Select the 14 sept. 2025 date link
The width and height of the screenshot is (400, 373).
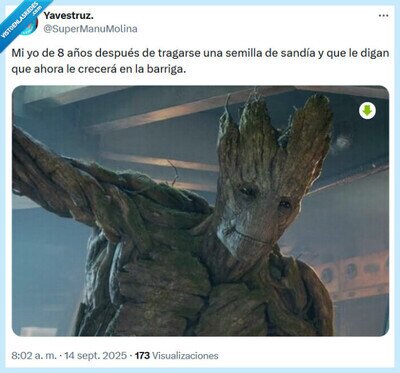(x=96, y=355)
